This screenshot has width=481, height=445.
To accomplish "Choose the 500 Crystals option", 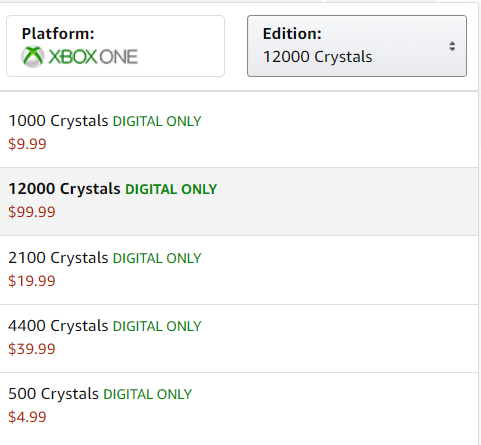I will click(239, 407).
